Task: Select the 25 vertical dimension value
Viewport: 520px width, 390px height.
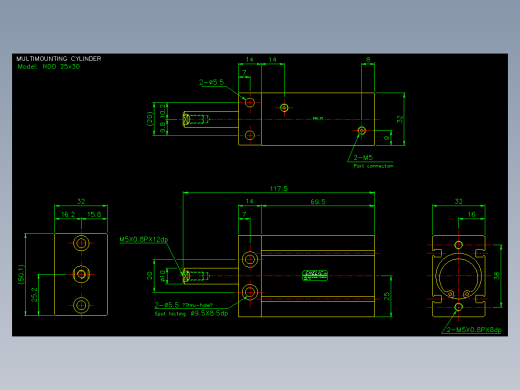Action: click(387, 296)
